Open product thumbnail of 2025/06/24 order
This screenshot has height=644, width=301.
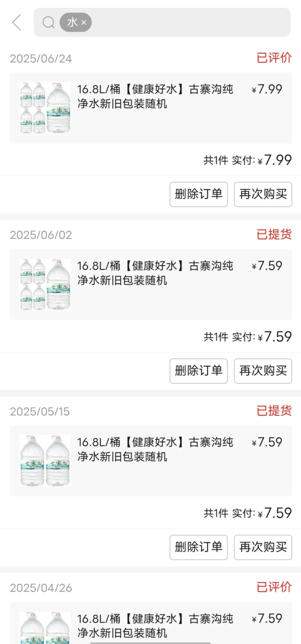click(x=45, y=108)
